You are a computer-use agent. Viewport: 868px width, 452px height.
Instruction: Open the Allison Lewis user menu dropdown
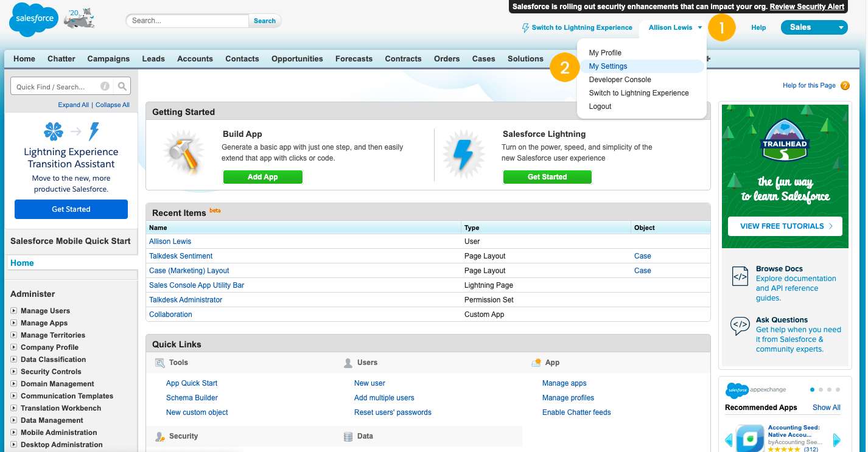[675, 27]
